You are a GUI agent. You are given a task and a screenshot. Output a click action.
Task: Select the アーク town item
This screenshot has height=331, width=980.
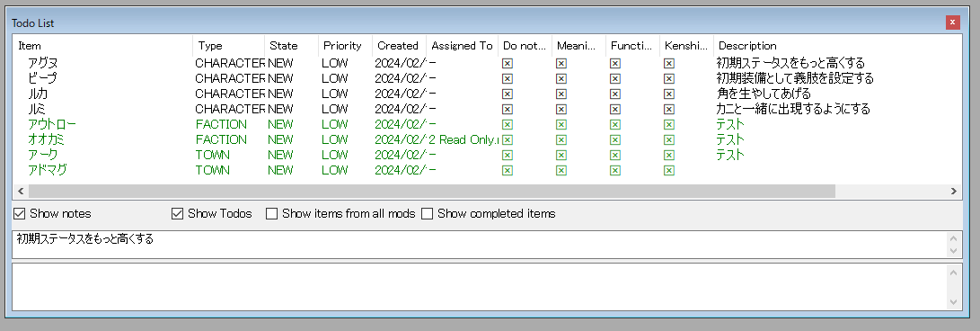(43, 156)
